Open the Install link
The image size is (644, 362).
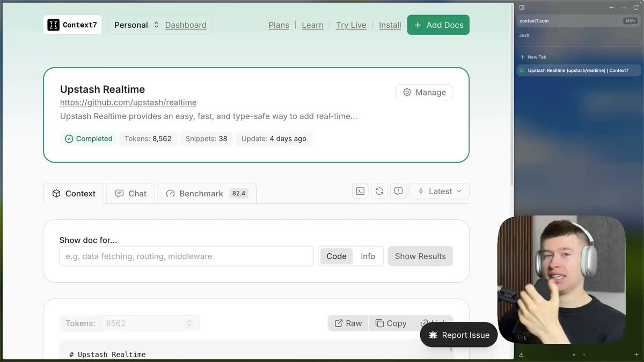(x=390, y=25)
